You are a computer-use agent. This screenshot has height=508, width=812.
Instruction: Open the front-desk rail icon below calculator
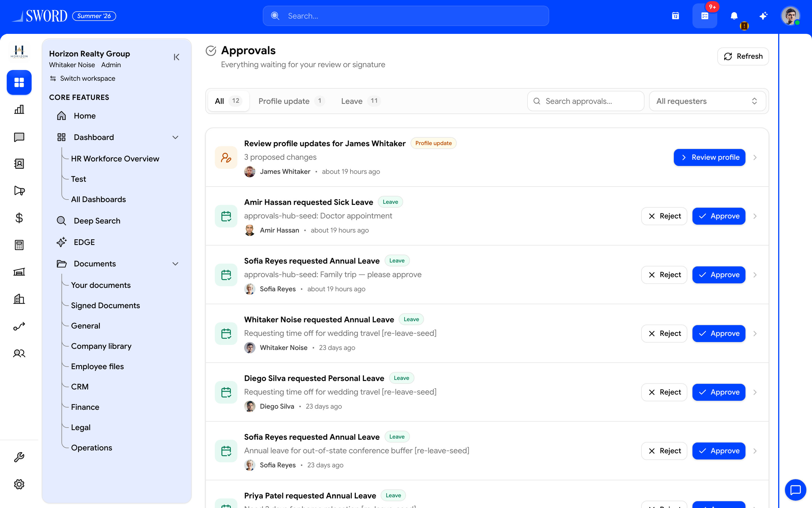pos(19,272)
